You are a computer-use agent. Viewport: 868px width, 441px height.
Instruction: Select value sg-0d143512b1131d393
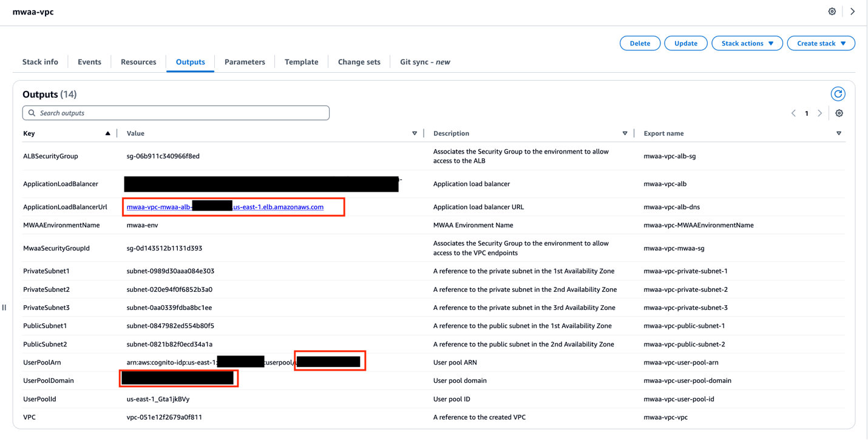(164, 249)
